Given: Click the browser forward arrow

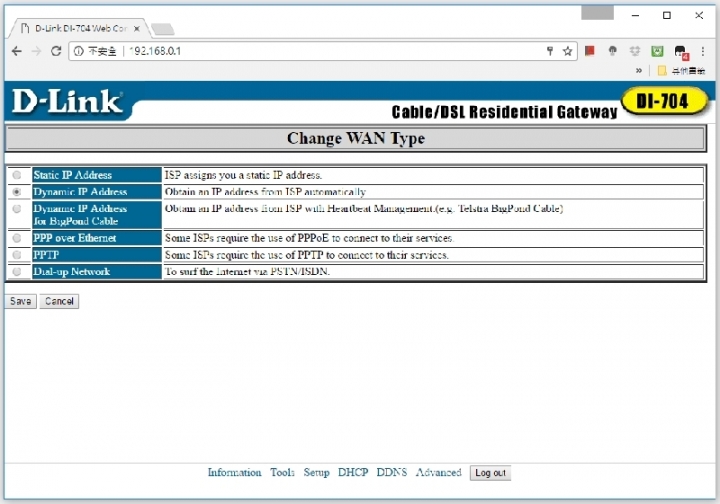Looking at the screenshot, I should coord(36,51).
